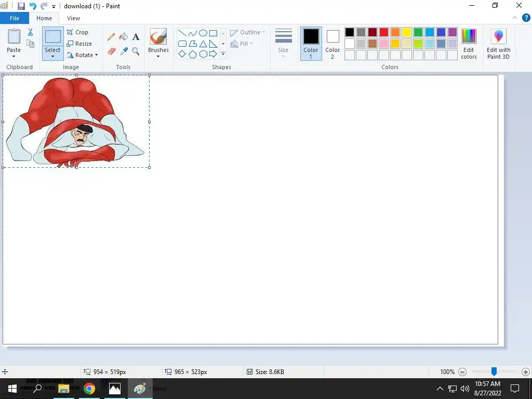Pick the Eraser tool
Screen dimensions: 532x399
[x=111, y=51]
